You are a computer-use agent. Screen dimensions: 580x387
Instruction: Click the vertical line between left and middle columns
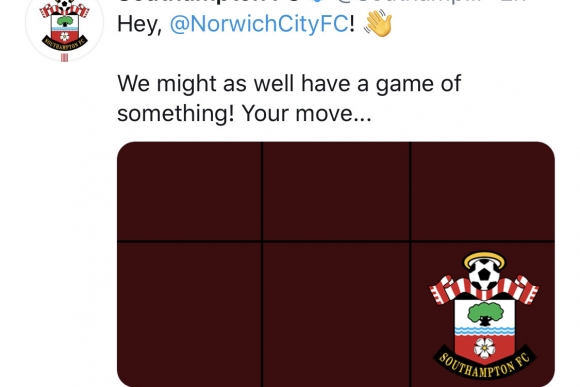point(262,265)
